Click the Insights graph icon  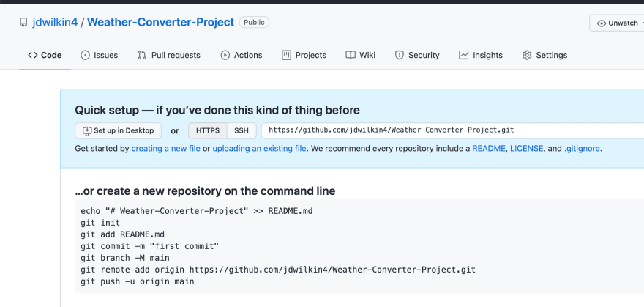[x=464, y=55]
